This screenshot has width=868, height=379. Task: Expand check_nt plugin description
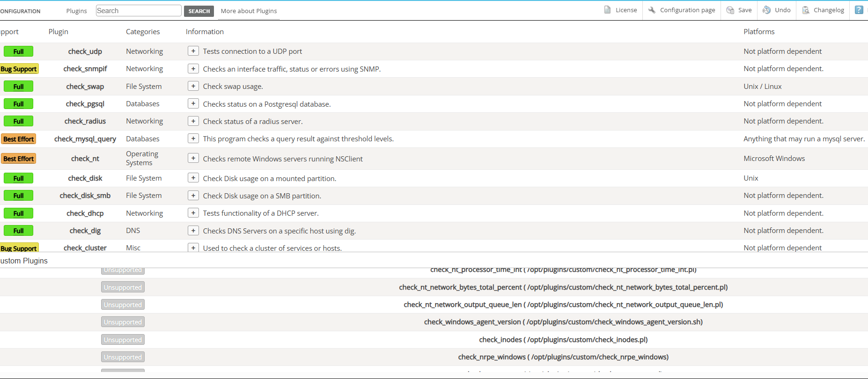pos(193,159)
